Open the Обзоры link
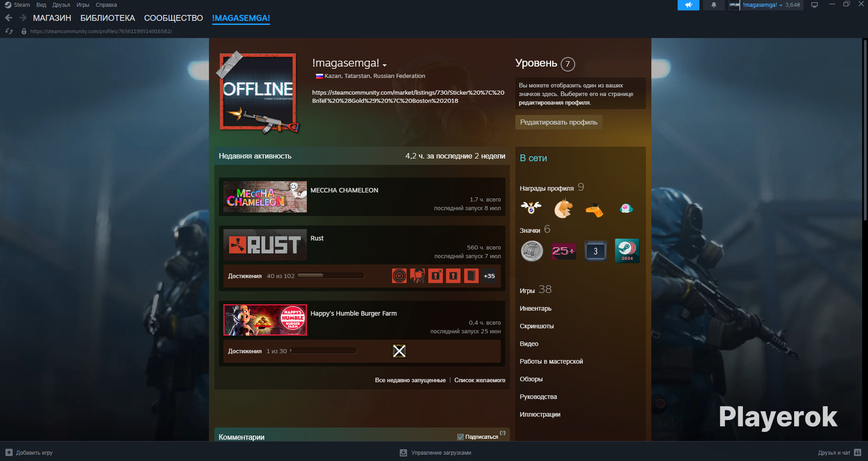Viewport: 868px width, 461px height. coord(531,379)
